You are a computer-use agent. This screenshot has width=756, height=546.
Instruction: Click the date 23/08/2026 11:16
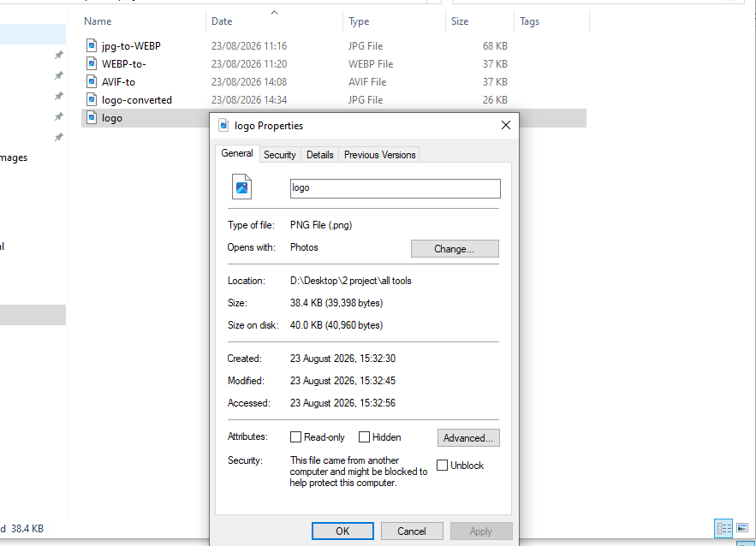pos(249,45)
